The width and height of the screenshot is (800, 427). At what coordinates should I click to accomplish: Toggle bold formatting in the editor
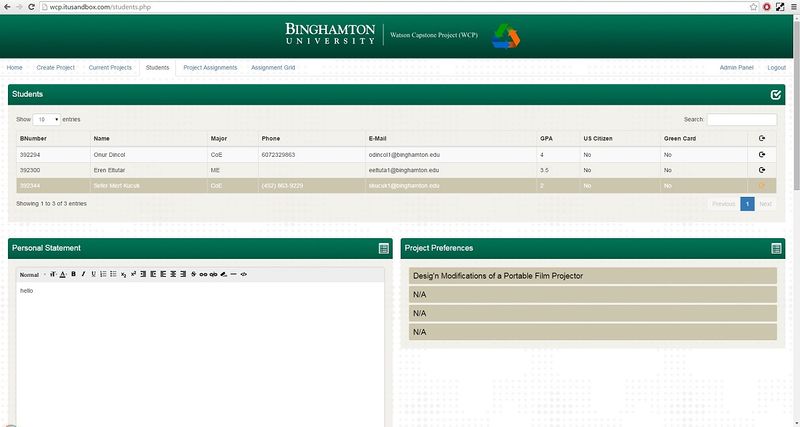point(73,274)
